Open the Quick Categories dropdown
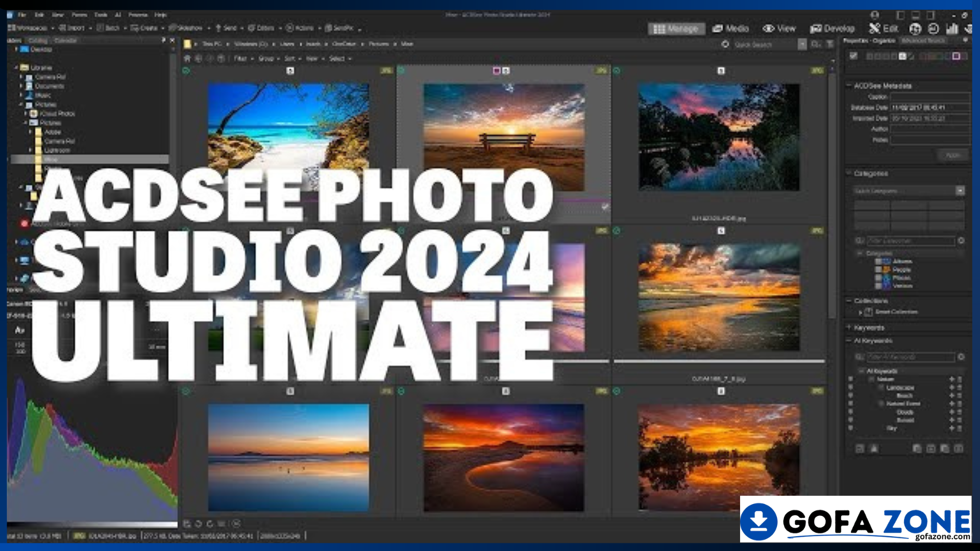The height and width of the screenshot is (551, 980). coord(960,191)
